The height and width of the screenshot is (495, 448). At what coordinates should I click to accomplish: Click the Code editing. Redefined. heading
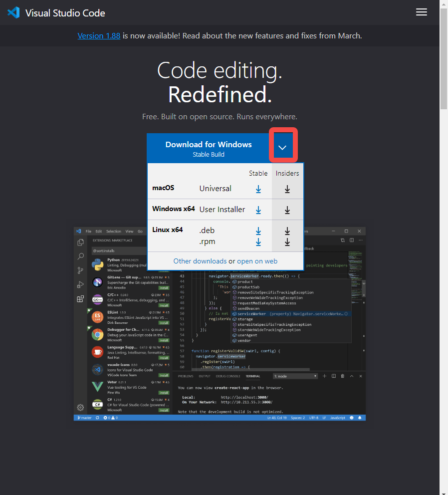coord(220,82)
